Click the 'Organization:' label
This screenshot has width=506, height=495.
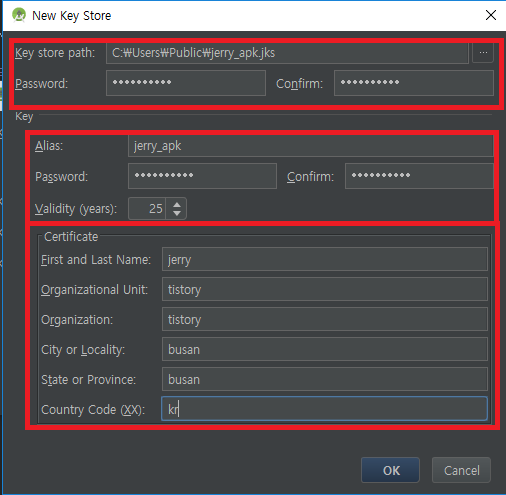[77, 320]
